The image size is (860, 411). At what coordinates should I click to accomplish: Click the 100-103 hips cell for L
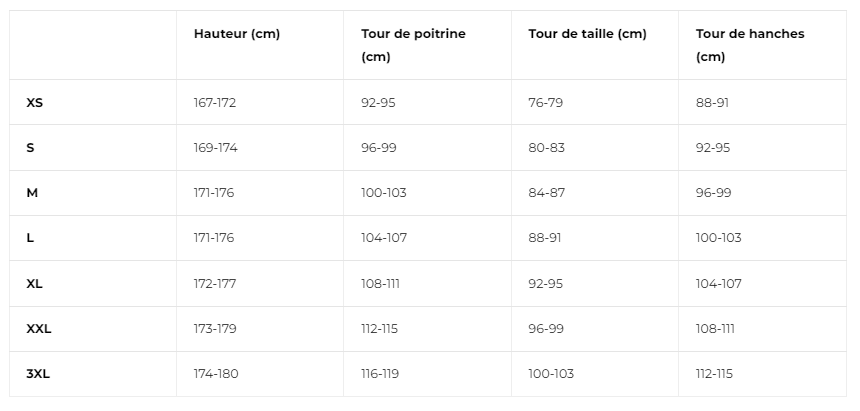718,238
